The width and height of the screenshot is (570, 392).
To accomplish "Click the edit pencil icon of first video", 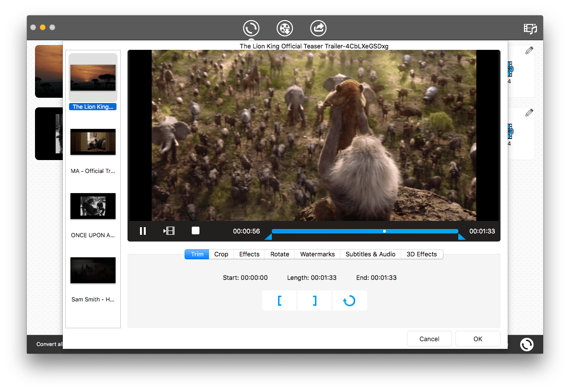I will pos(529,51).
